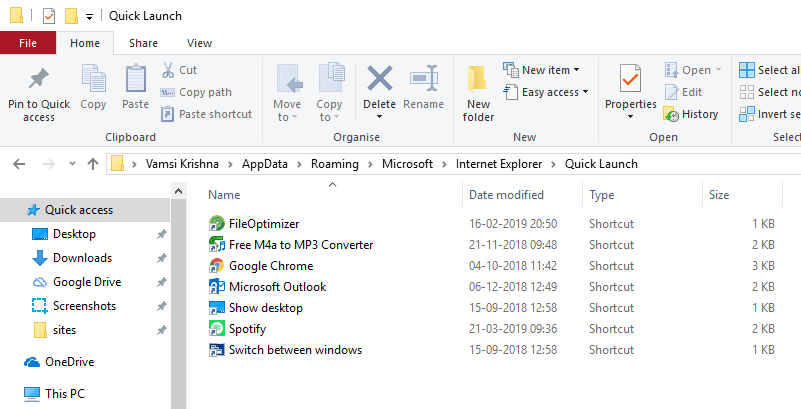Select the Google Chrome shortcut
The height and width of the screenshot is (409, 801).
click(270, 266)
